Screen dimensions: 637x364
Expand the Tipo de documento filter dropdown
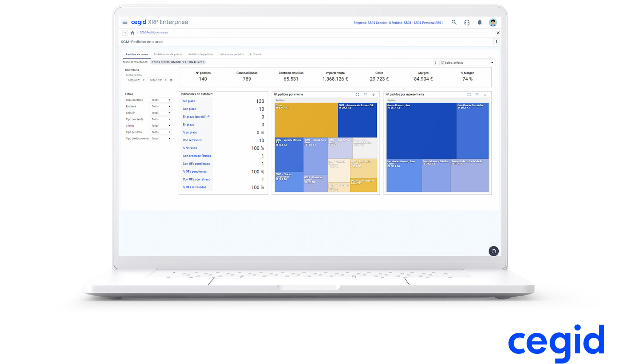tap(161, 139)
